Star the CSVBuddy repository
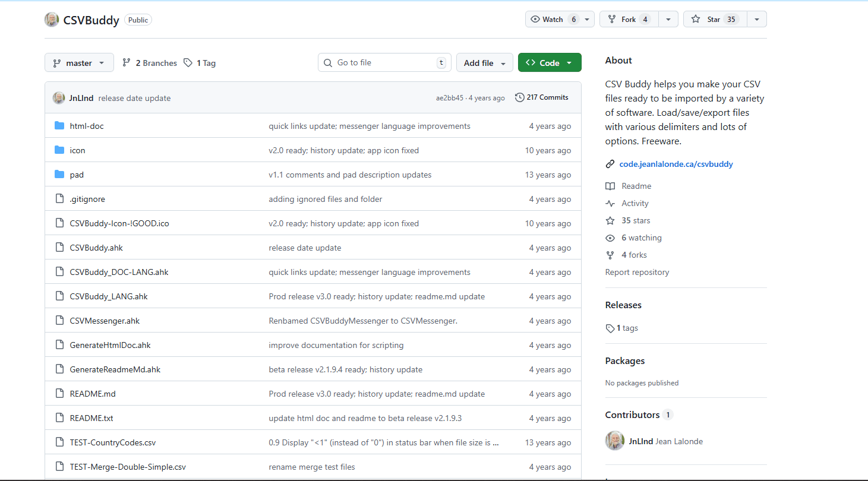The image size is (868, 481). pyautogui.click(x=715, y=20)
